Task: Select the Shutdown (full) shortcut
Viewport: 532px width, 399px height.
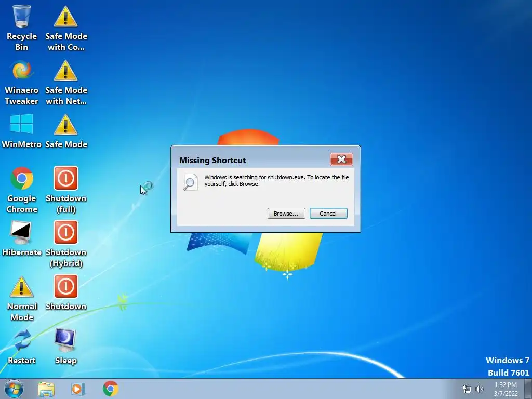Action: coord(66,189)
